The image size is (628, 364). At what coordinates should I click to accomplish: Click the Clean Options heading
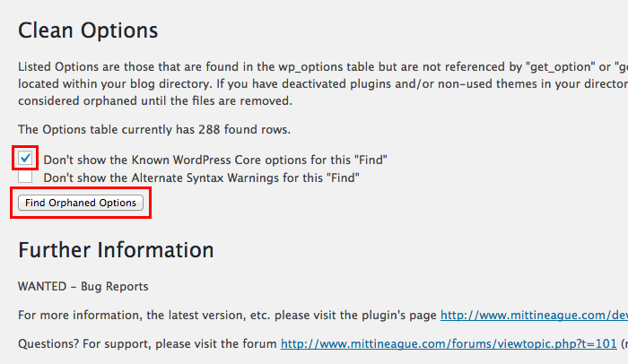point(88,30)
